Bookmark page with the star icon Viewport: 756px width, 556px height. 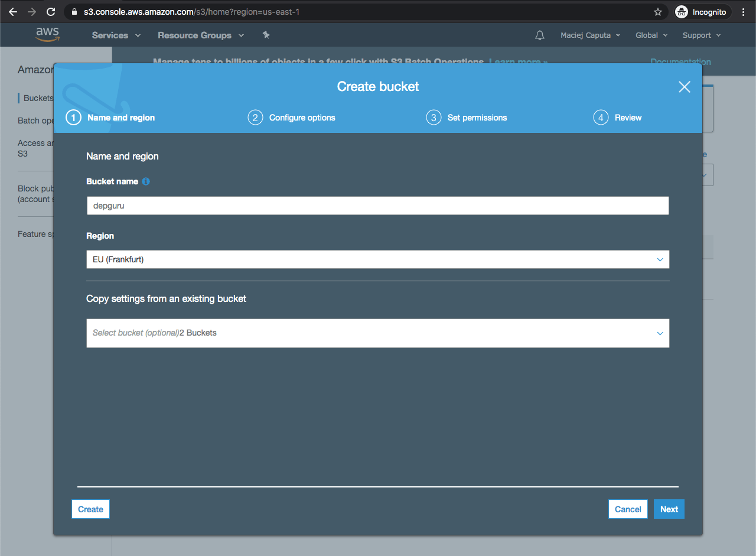pyautogui.click(x=658, y=12)
